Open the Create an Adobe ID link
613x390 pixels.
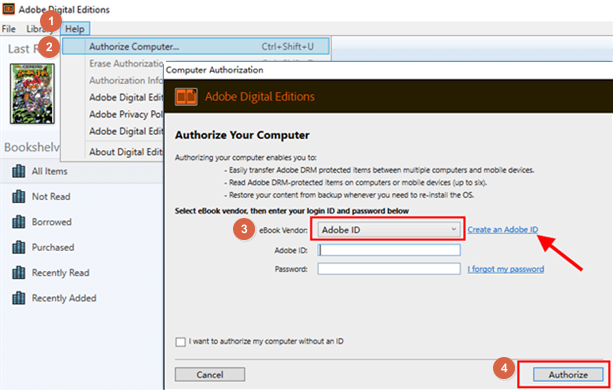pos(503,230)
